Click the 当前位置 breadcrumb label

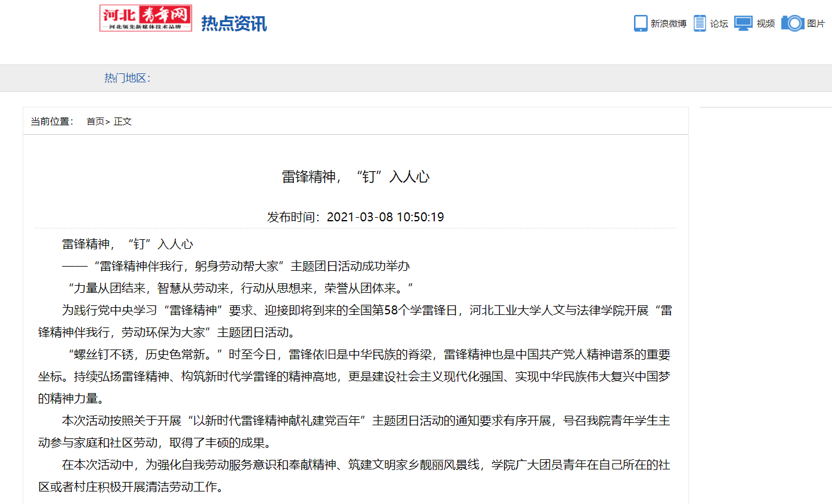52,122
